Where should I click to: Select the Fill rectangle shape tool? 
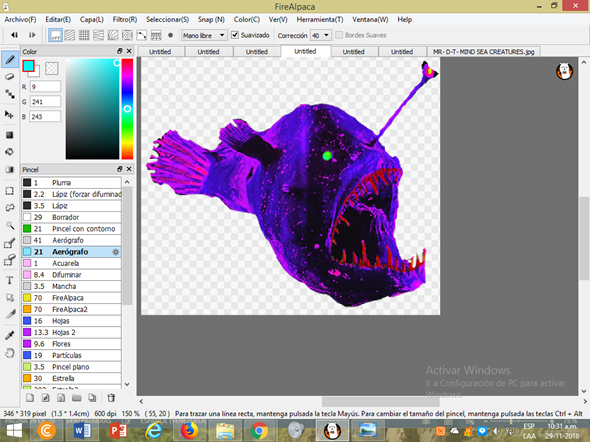10,135
